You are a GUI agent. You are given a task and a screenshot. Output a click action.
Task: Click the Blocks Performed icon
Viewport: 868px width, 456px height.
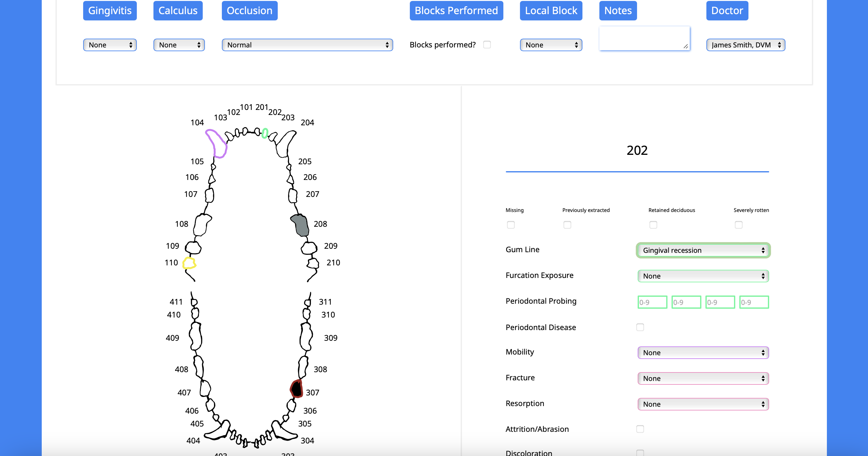pos(456,10)
